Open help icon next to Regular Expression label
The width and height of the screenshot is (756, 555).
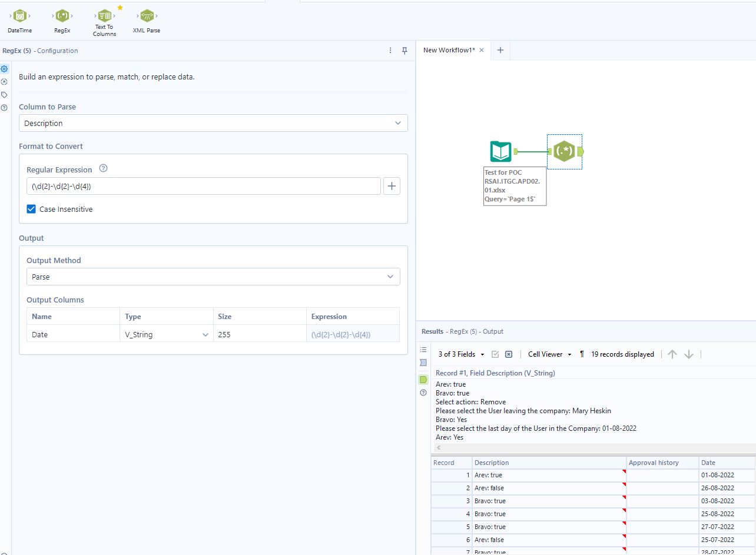click(x=104, y=169)
